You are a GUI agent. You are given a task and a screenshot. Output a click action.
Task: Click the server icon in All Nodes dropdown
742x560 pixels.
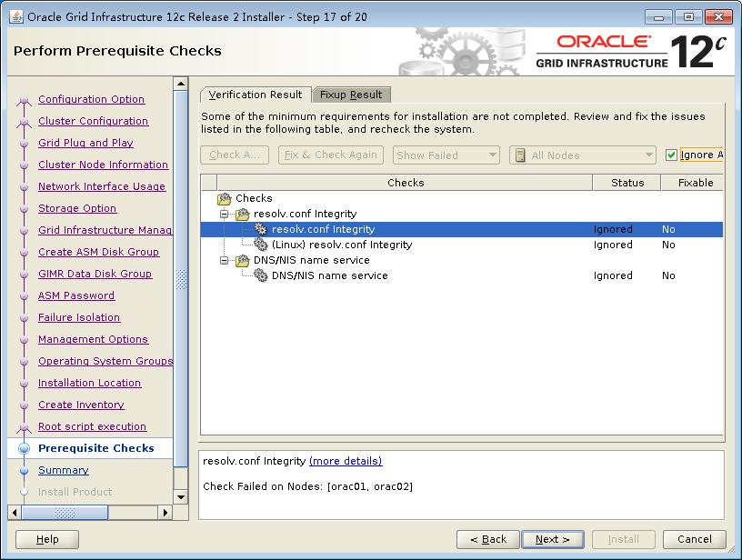(x=520, y=155)
